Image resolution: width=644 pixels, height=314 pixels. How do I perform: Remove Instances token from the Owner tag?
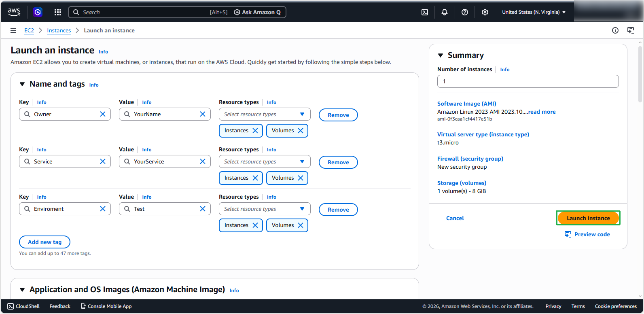point(255,131)
